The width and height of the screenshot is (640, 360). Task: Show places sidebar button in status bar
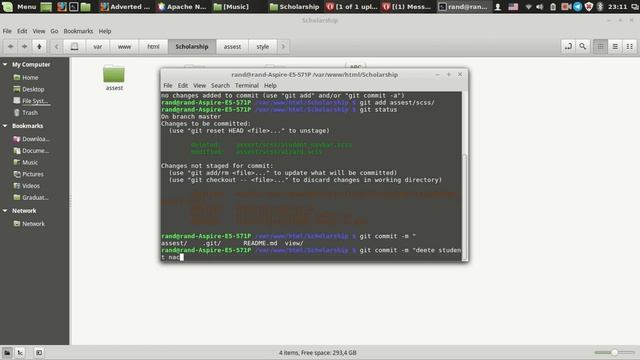pos(7,352)
